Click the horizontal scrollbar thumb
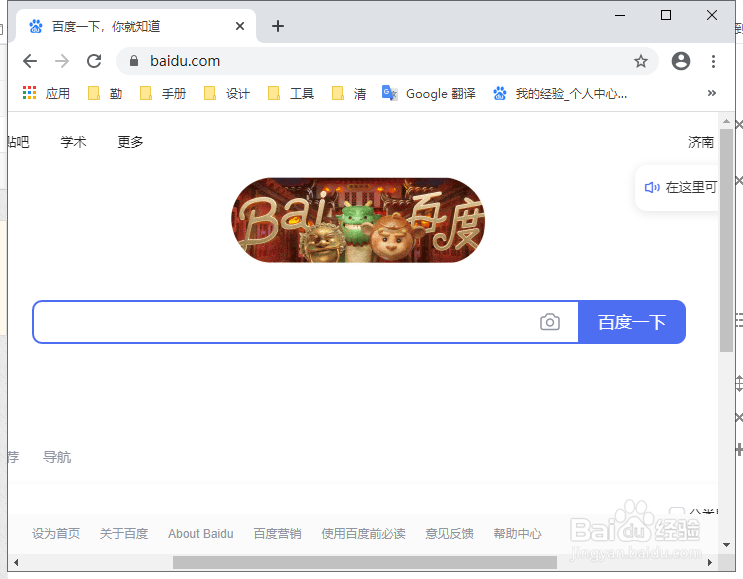Image resolution: width=743 pixels, height=579 pixels. click(365, 562)
